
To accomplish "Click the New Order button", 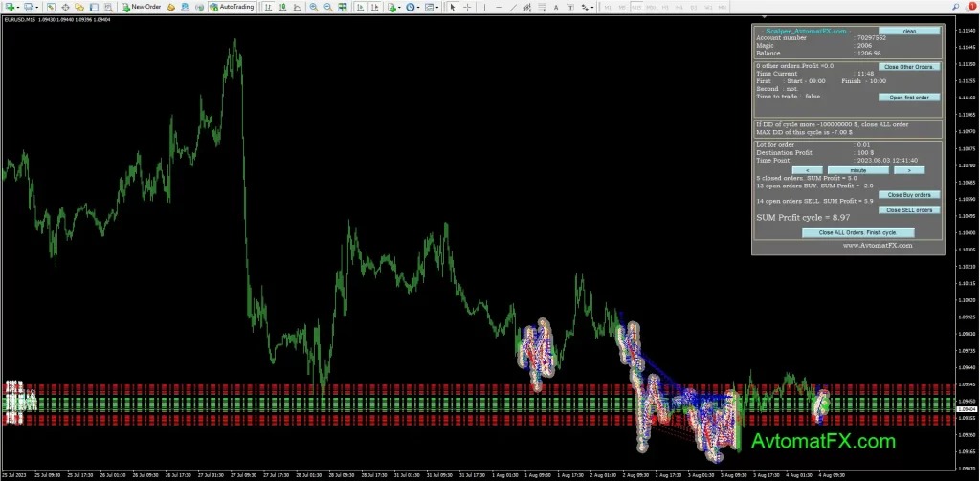I will pos(142,7).
